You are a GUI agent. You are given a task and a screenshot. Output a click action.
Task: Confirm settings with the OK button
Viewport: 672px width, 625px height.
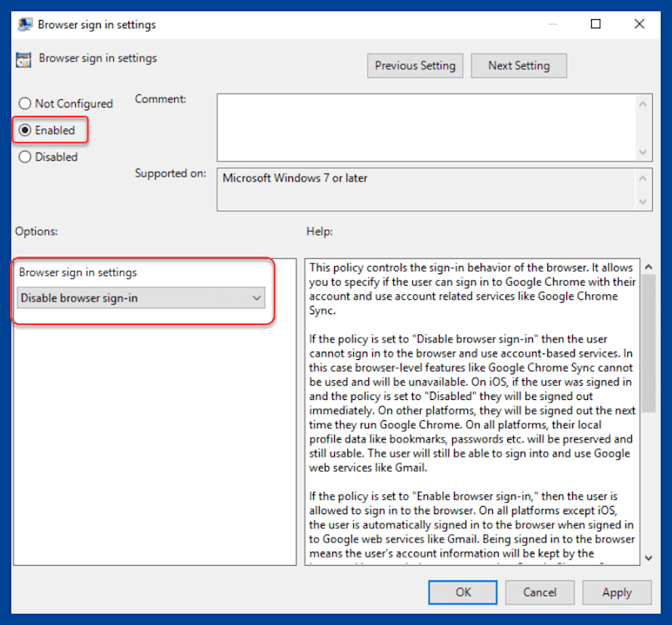[x=462, y=592]
